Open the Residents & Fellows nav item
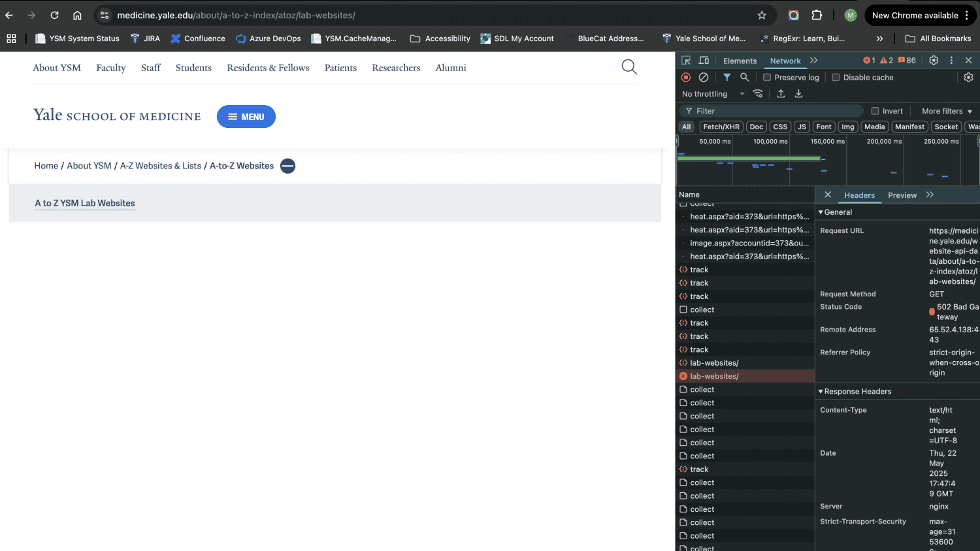Screen dimensions: 980x551 tap(268, 68)
